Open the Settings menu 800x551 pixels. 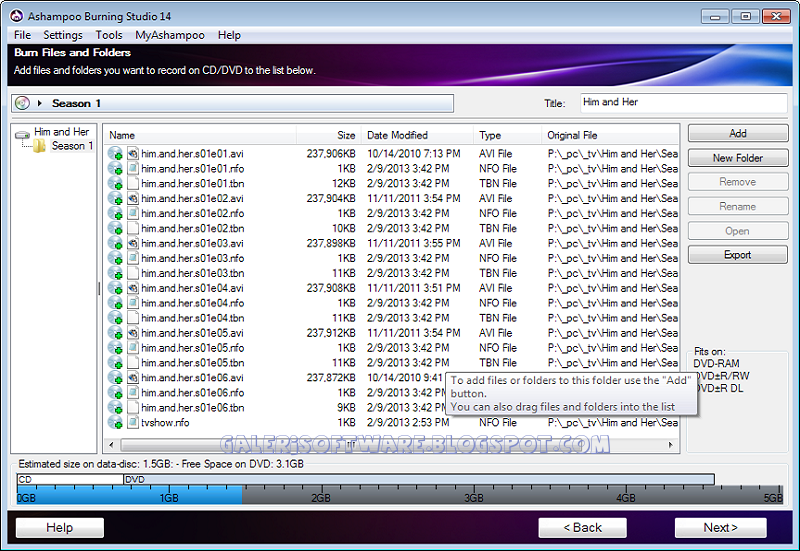click(x=63, y=35)
